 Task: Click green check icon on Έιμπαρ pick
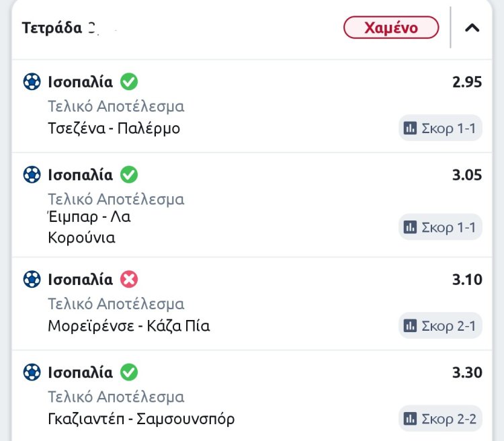(128, 175)
